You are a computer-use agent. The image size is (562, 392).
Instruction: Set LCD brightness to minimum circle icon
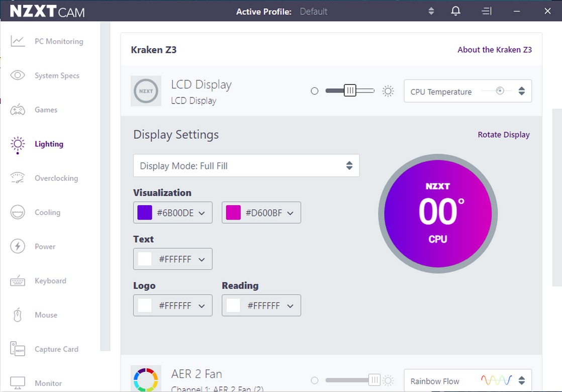pyautogui.click(x=315, y=91)
